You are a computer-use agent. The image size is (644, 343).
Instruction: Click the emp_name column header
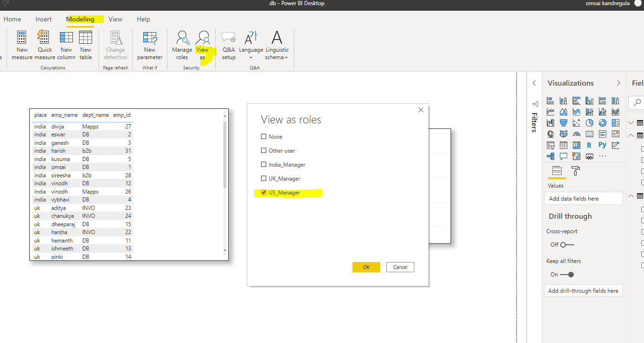point(65,115)
